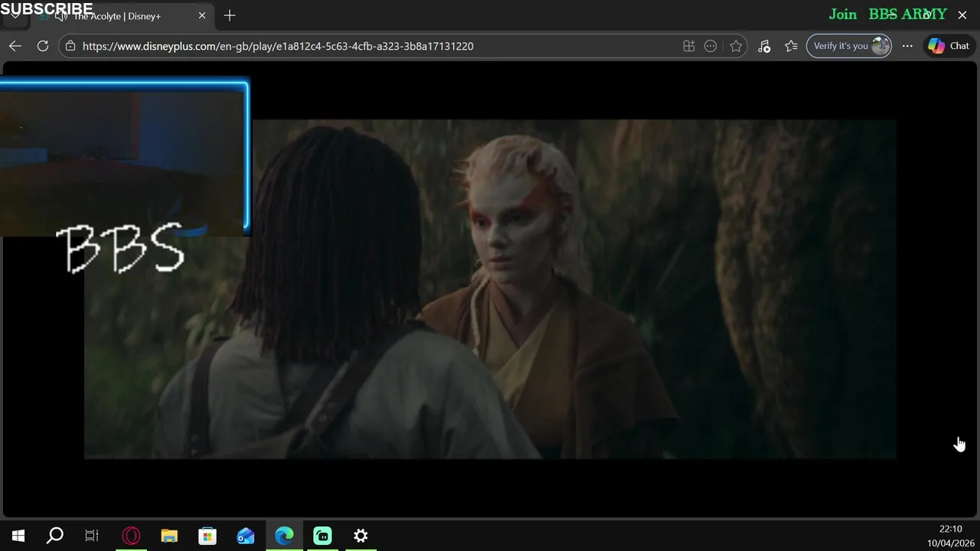Click the disneyplus.com URL address field
Screen dimensions: 980x551
(x=278, y=46)
